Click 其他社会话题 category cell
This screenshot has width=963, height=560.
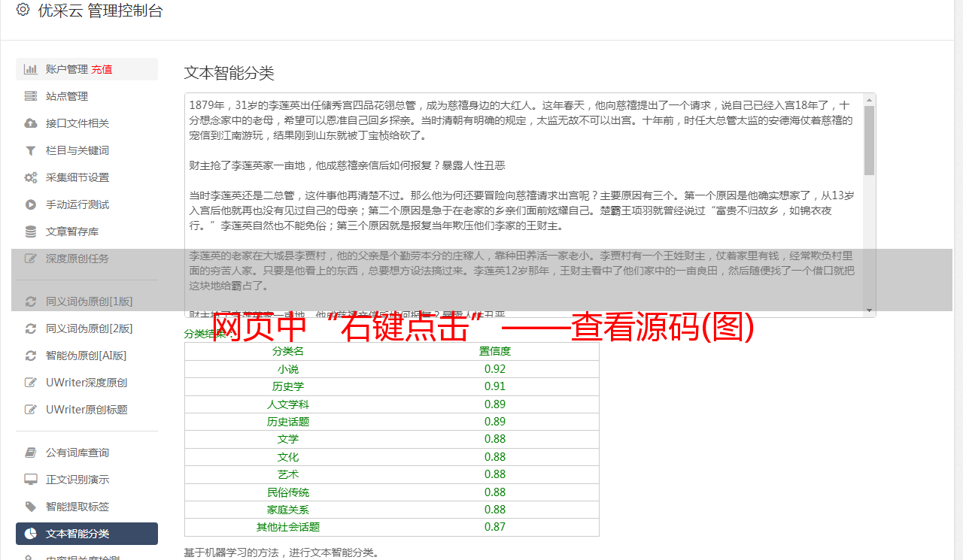pyautogui.click(x=288, y=527)
